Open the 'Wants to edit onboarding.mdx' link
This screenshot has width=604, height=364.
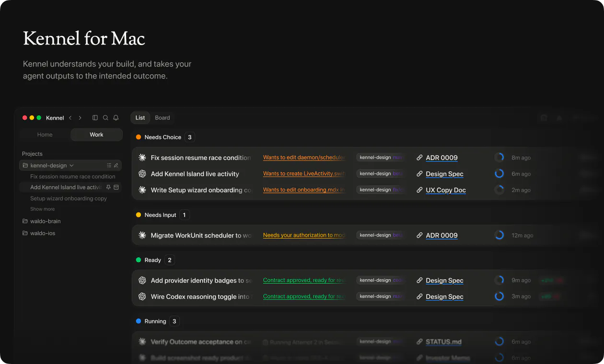point(304,190)
